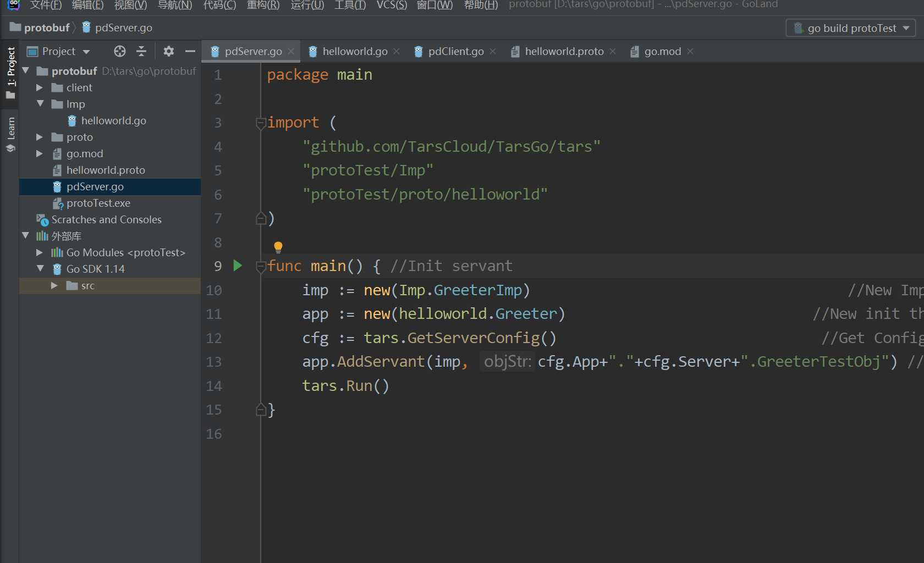Open the 视图(V) menu
This screenshot has height=563, width=924.
(130, 5)
